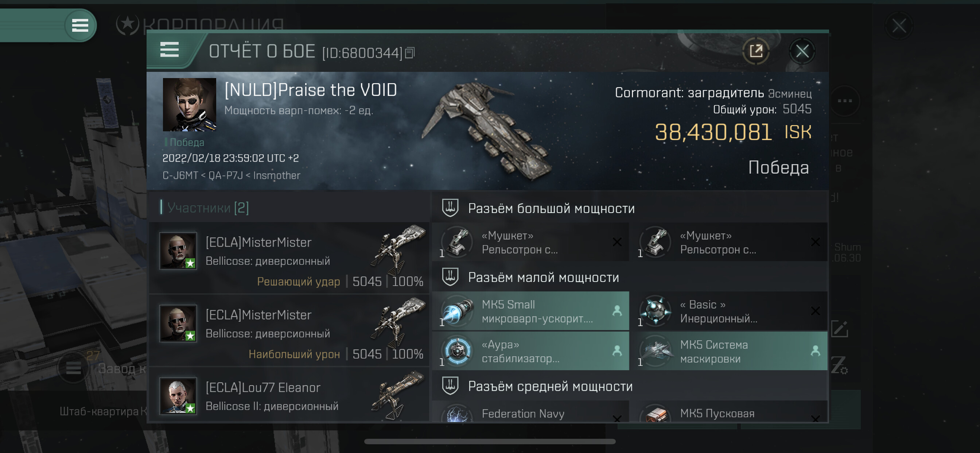Select the Участники [2] tab
The height and width of the screenshot is (453, 980).
point(208,208)
